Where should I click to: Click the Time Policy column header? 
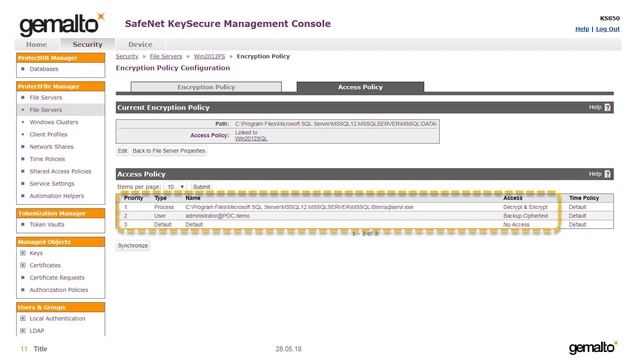[x=584, y=198]
